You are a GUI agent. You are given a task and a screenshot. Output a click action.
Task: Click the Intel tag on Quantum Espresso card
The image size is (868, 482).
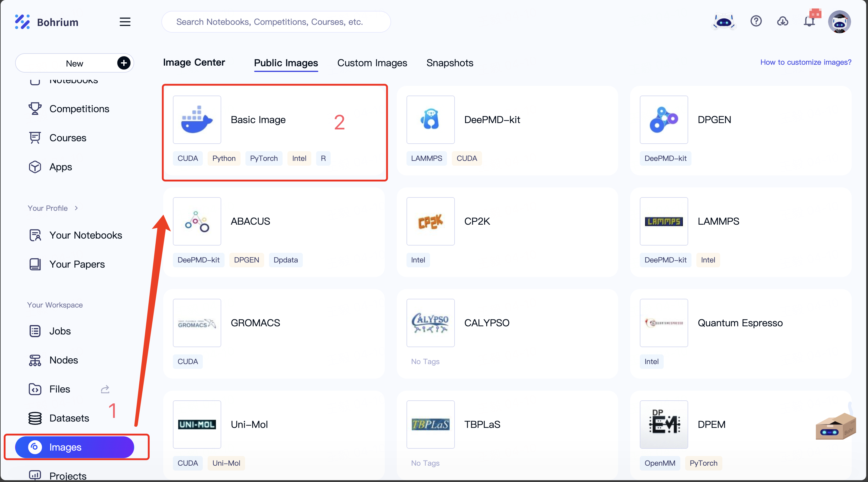[x=651, y=361]
